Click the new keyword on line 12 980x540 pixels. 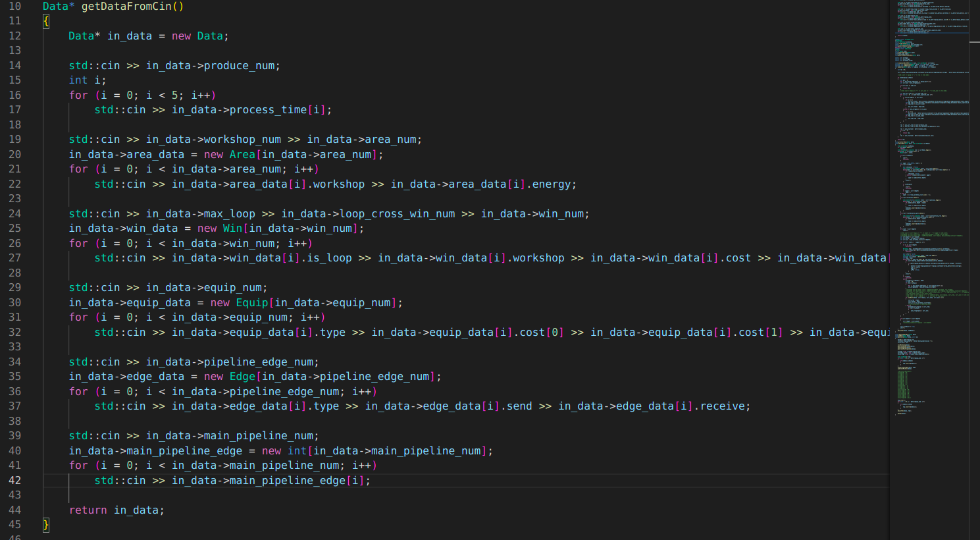181,36
